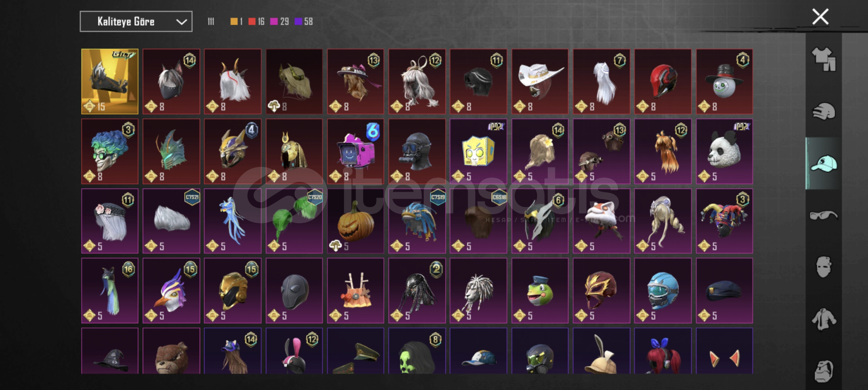Open the glasses category in sidebar
868x390 pixels.
click(824, 215)
